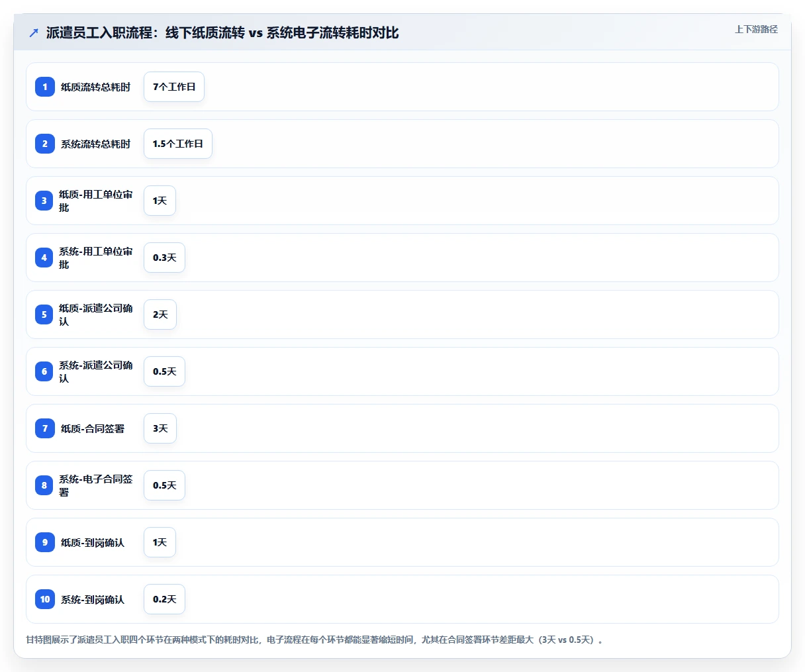Click the 系统流转总耗时 label

pyautogui.click(x=95, y=144)
